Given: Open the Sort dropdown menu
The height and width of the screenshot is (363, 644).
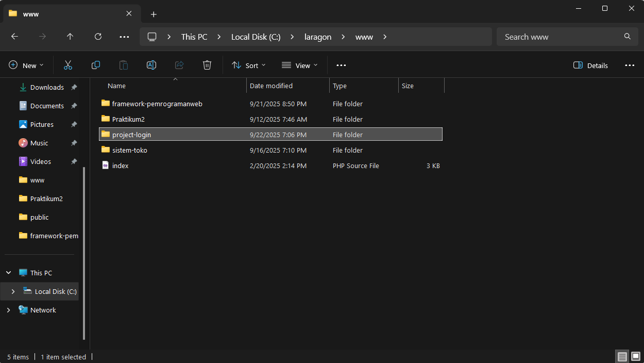Looking at the screenshot, I should [x=249, y=65].
